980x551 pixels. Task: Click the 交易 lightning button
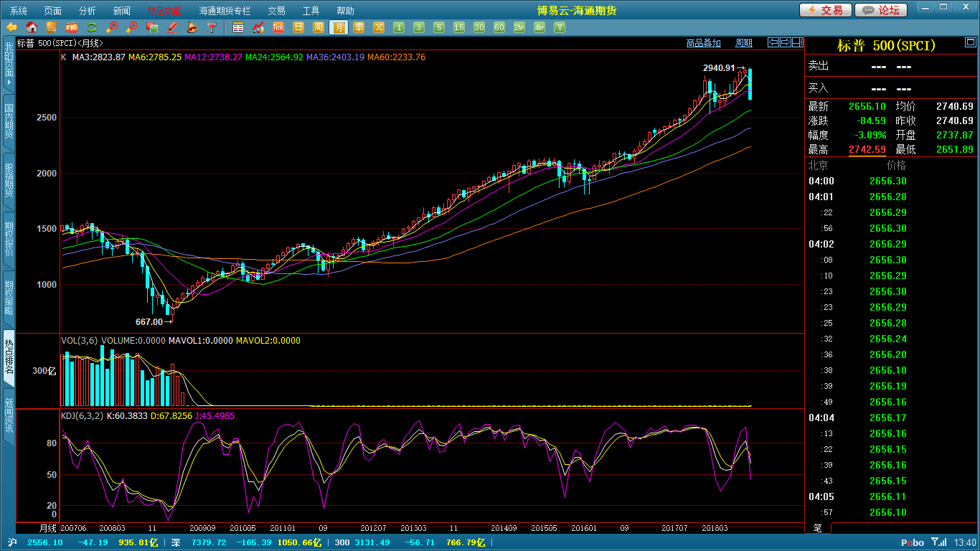pos(826,10)
